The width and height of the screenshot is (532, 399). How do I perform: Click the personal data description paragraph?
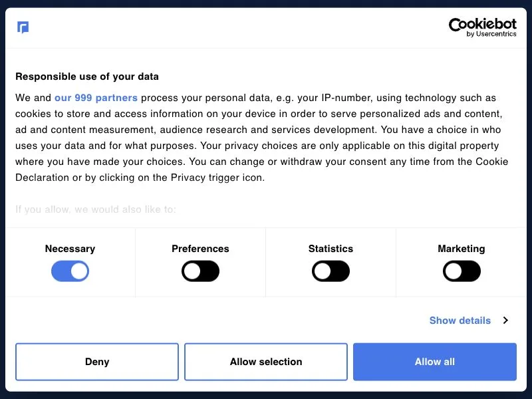click(x=261, y=138)
